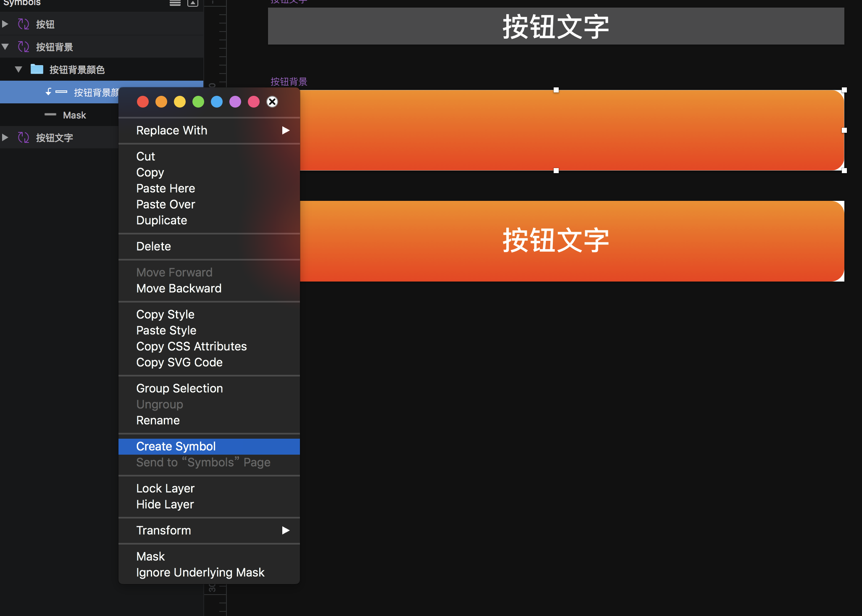Screen dimensions: 862x616
Task: Click the orange button with 按钮文字 text on canvas
Action: click(x=555, y=241)
